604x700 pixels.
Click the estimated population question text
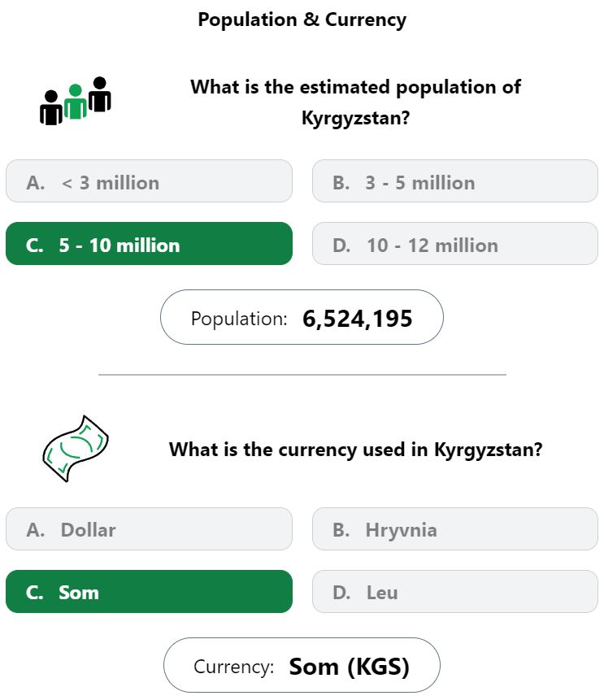coord(355,102)
